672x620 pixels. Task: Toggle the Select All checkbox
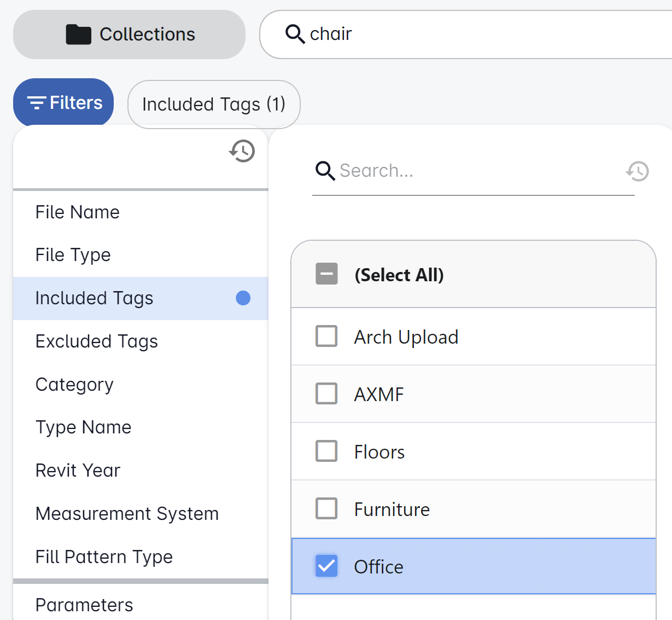[326, 274]
